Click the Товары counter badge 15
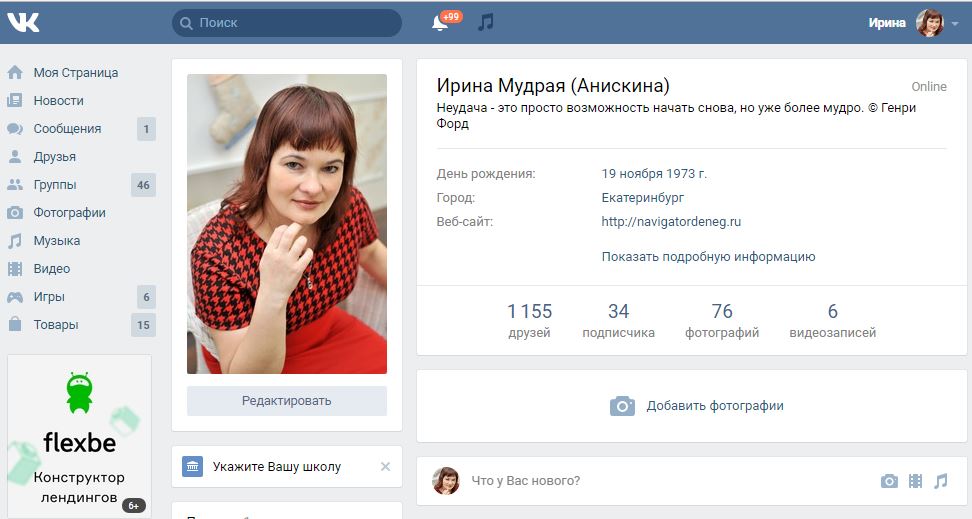Image resolution: width=972 pixels, height=519 pixels. tap(143, 325)
